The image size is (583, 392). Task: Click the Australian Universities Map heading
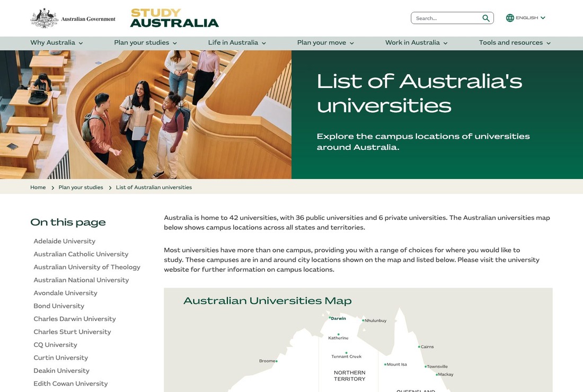tap(267, 300)
